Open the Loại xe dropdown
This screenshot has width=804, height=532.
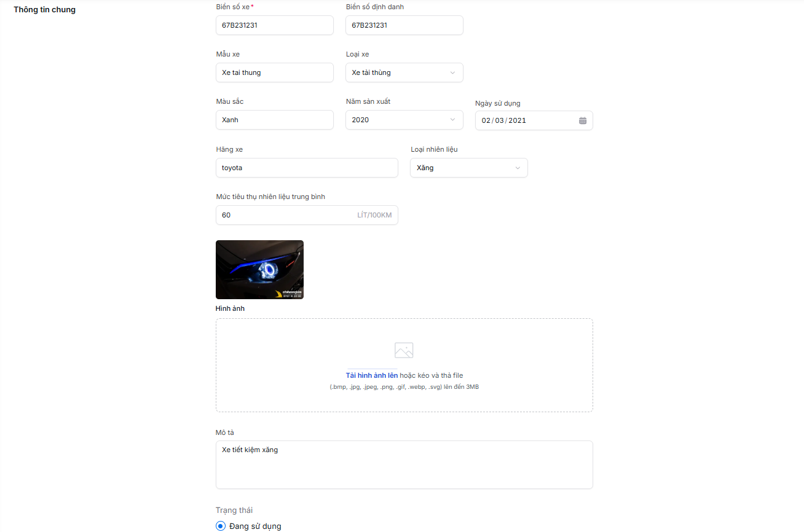404,72
